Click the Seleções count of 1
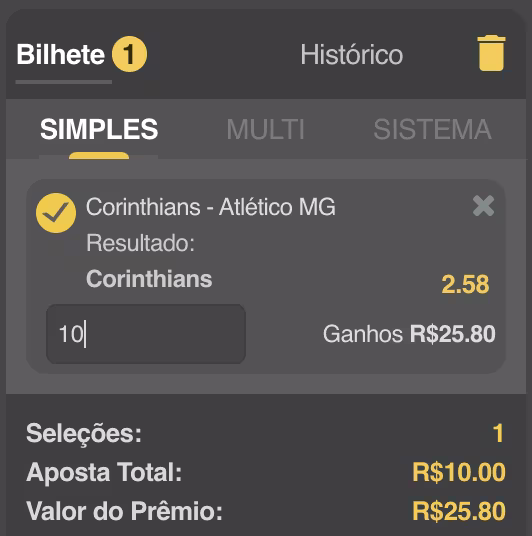The width and height of the screenshot is (532, 536). point(498,433)
